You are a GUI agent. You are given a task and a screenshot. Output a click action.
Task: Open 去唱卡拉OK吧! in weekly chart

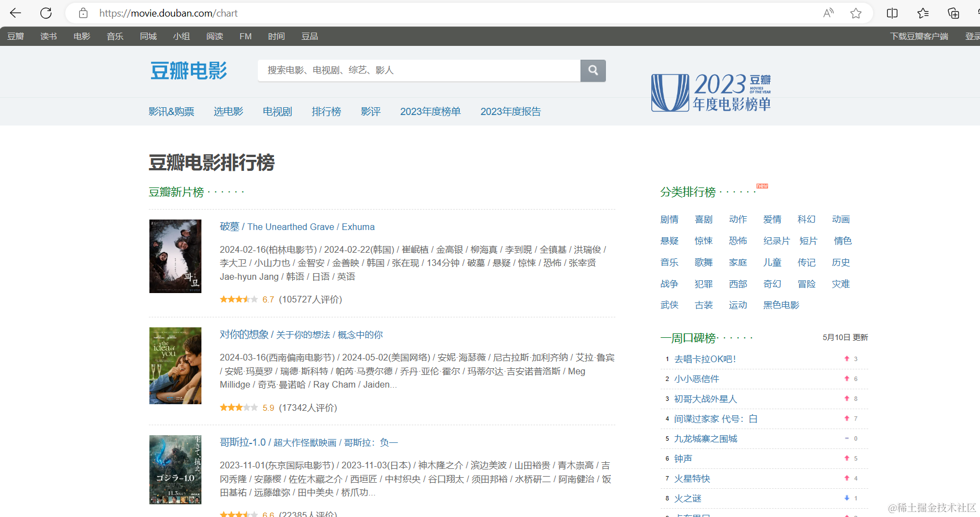(x=705, y=359)
